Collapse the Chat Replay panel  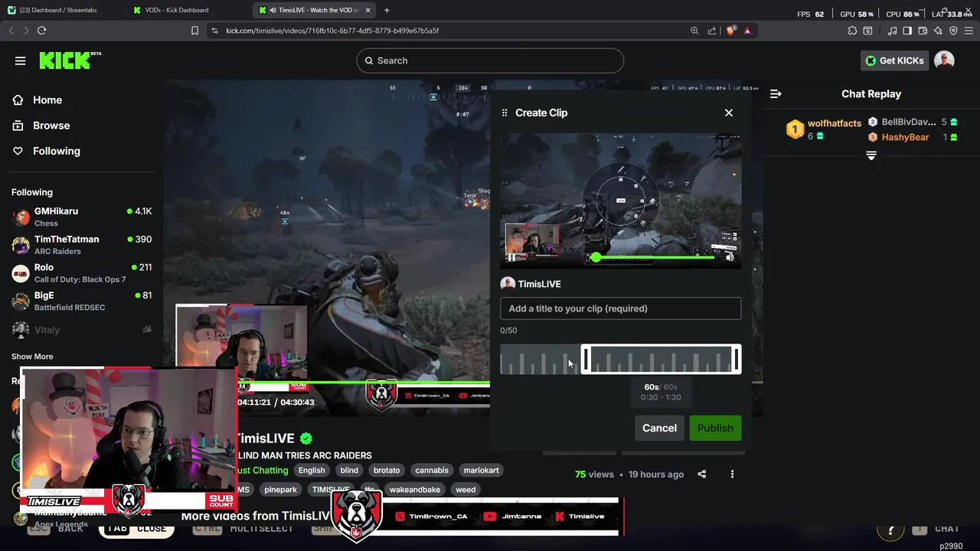776,93
